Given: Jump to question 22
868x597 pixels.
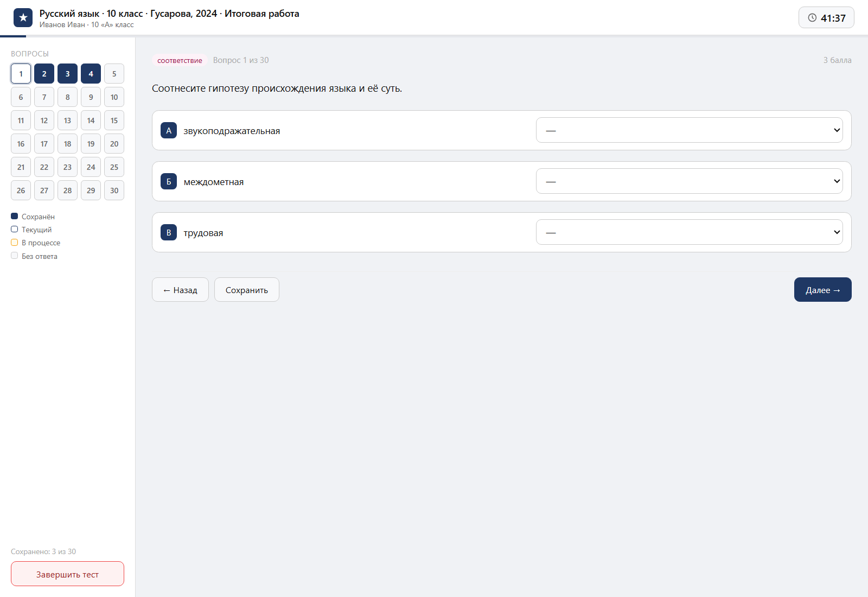Looking at the screenshot, I should [44, 167].
